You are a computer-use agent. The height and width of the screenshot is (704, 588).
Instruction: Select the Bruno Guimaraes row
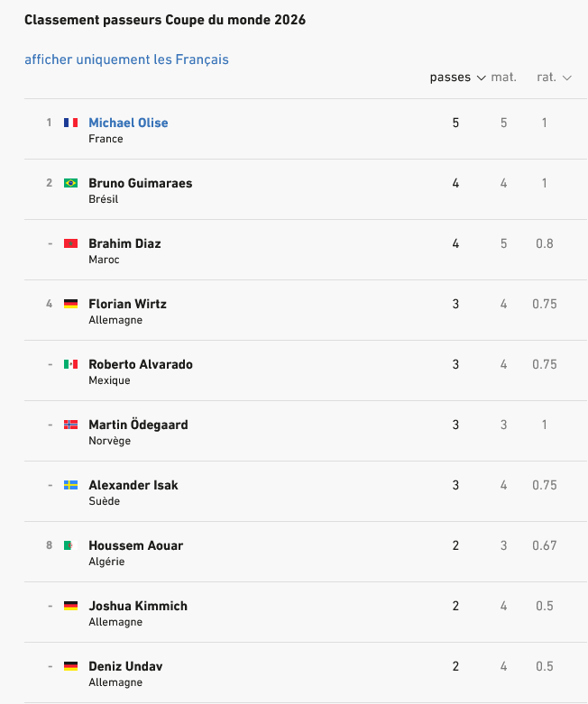click(x=306, y=189)
